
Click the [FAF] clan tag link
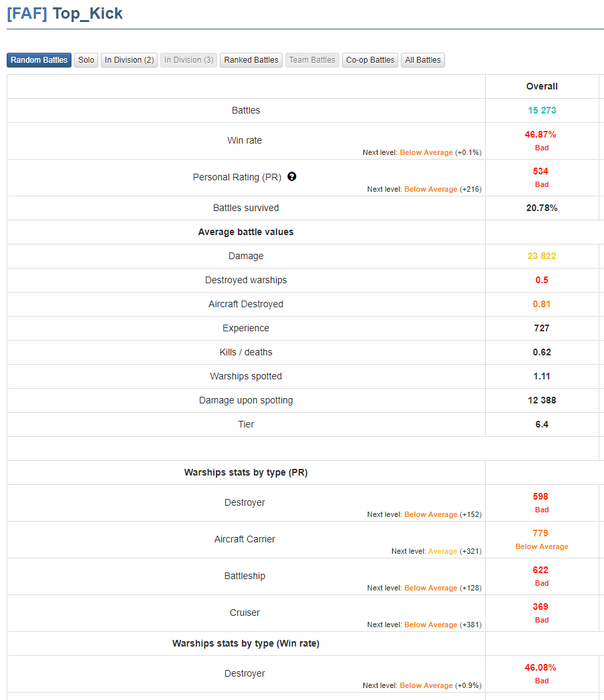pyautogui.click(x=27, y=13)
